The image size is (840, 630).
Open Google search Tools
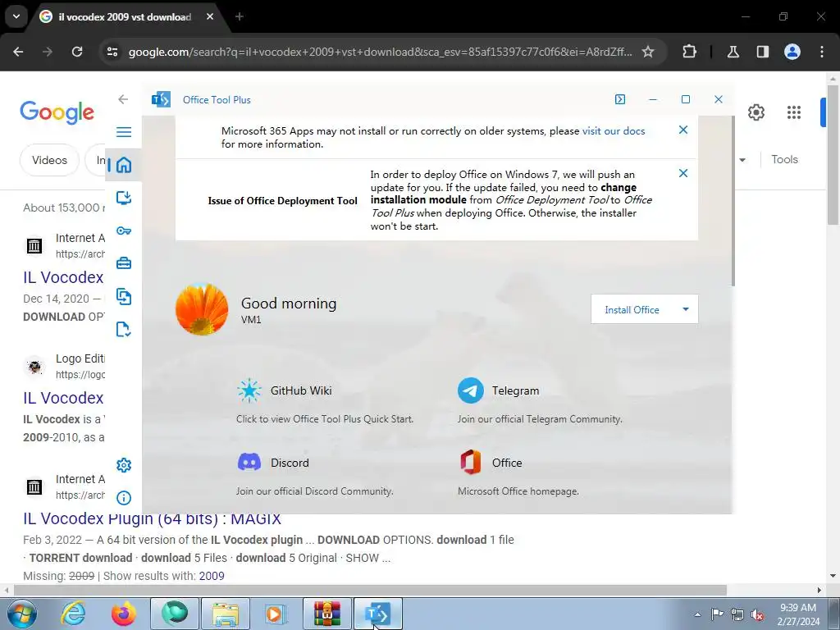click(x=784, y=159)
